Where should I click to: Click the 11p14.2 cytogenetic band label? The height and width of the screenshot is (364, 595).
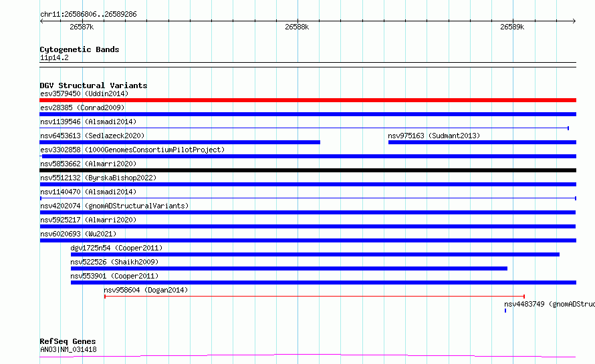(54, 57)
